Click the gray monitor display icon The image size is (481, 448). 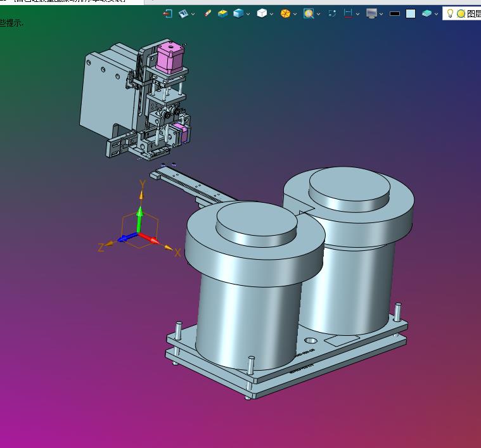tap(371, 13)
